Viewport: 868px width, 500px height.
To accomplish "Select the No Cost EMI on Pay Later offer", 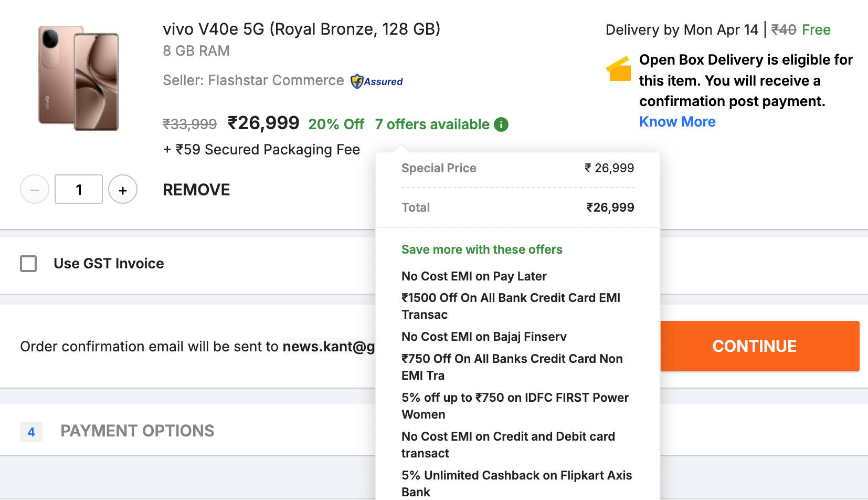I will point(474,276).
